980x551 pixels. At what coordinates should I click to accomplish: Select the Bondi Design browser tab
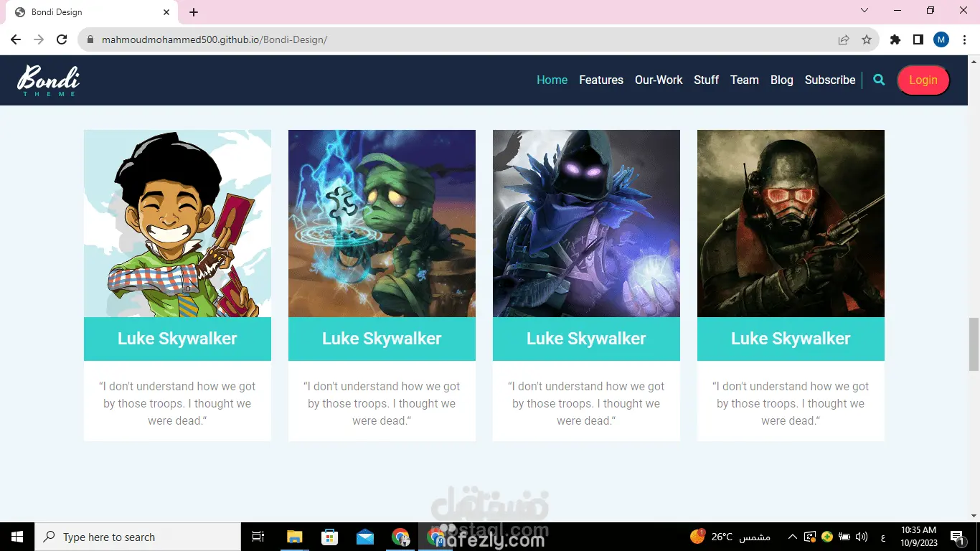click(x=92, y=12)
